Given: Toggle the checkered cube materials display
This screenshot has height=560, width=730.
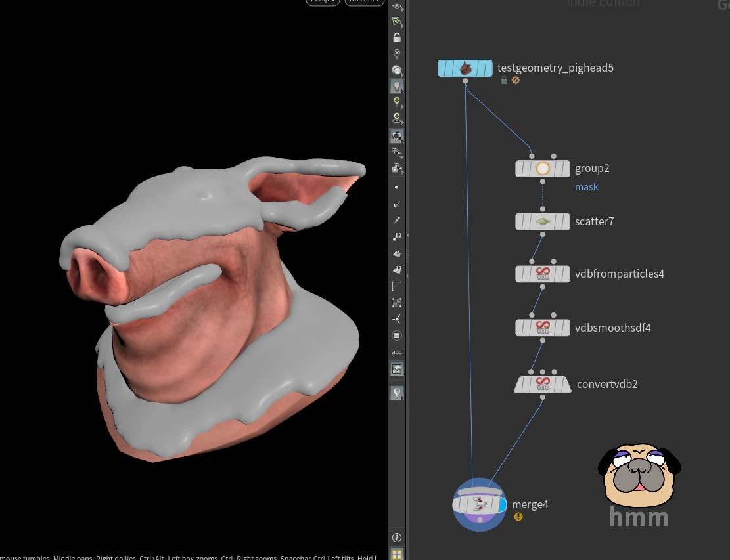Looking at the screenshot, I should tap(397, 137).
